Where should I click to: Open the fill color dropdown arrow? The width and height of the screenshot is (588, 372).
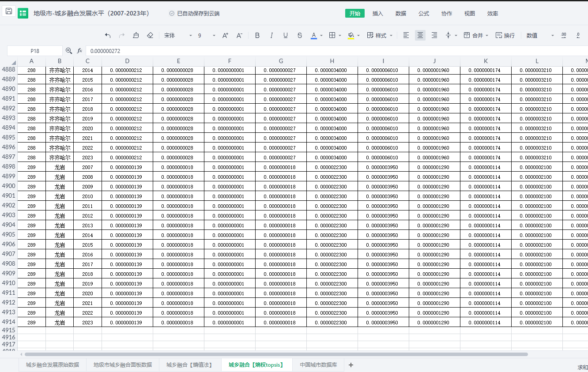click(358, 35)
